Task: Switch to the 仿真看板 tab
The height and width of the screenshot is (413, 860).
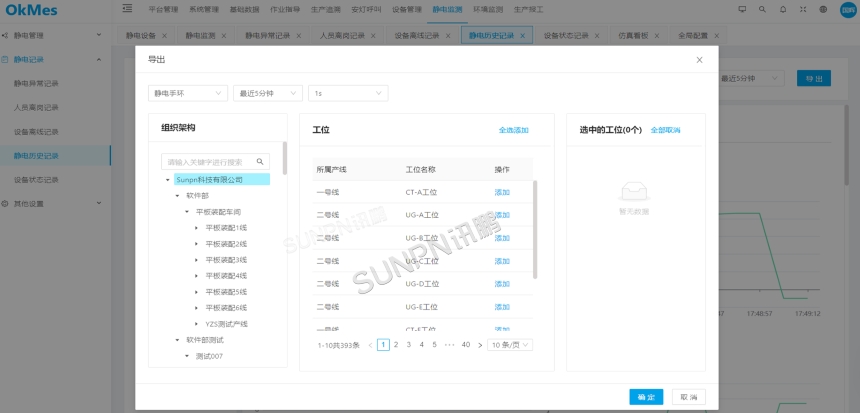Action: click(x=633, y=36)
